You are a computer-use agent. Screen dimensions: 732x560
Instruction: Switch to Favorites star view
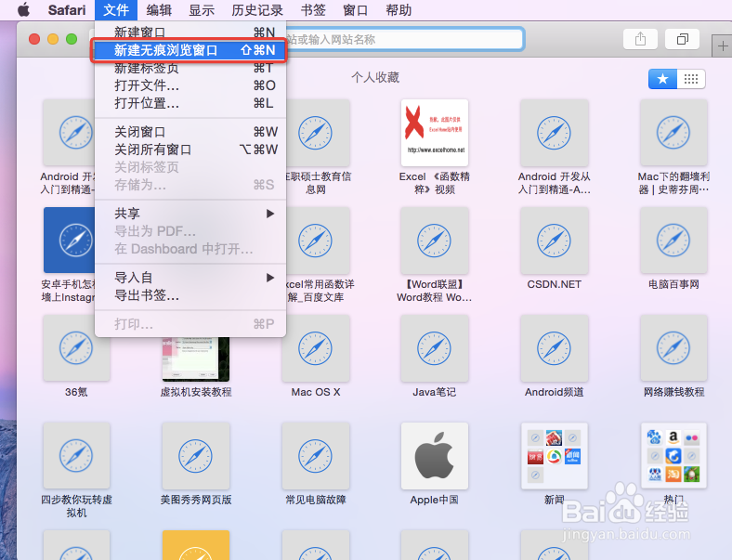point(662,79)
